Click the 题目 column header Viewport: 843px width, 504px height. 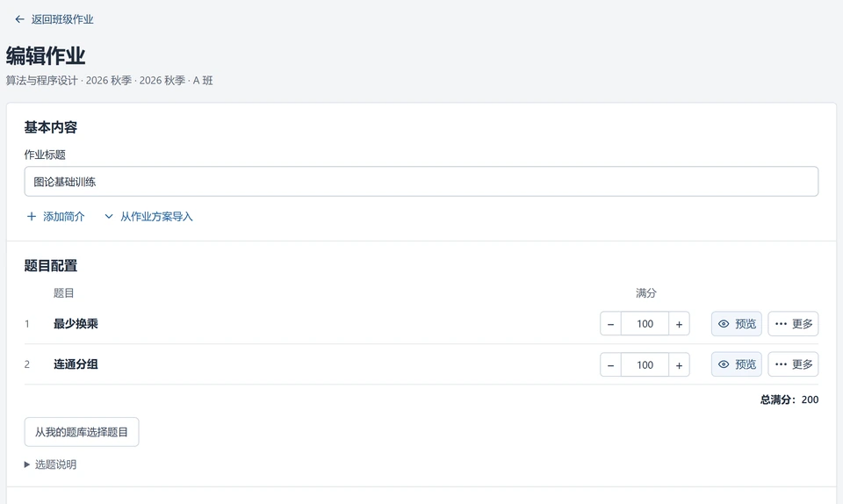point(63,293)
